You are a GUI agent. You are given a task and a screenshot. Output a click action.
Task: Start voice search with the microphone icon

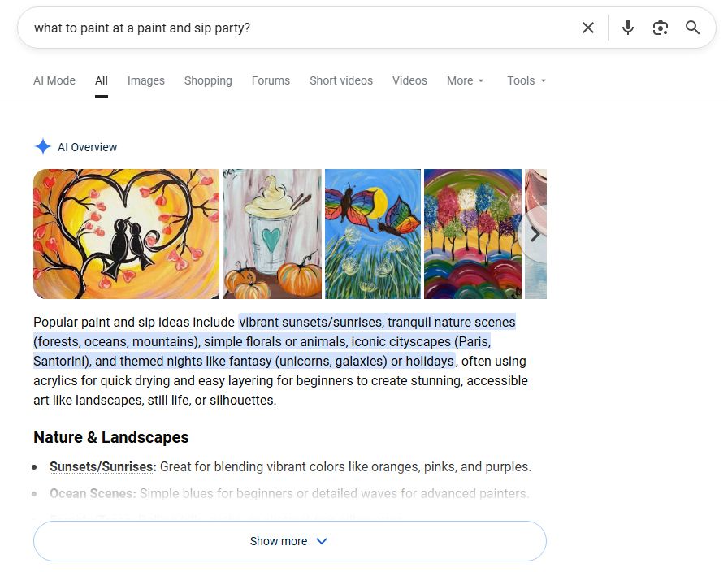627,28
